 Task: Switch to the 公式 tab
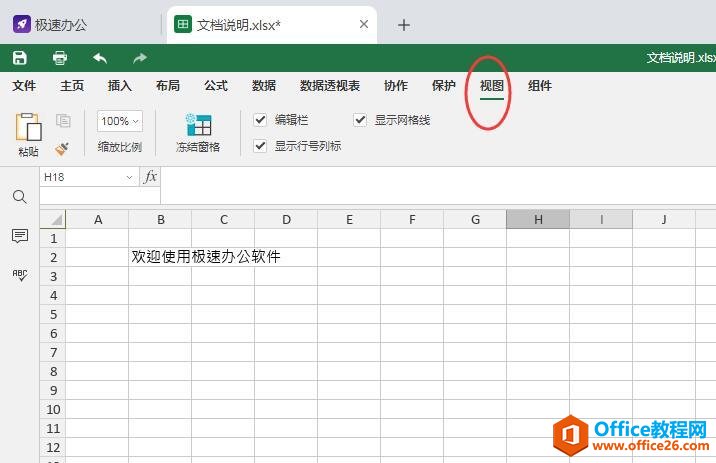coord(216,86)
